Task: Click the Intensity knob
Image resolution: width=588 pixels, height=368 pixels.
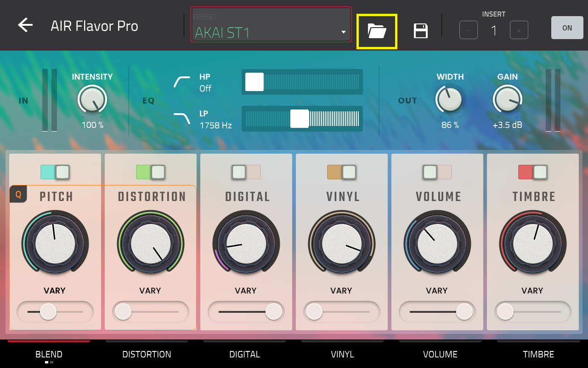Action: pyautogui.click(x=92, y=99)
